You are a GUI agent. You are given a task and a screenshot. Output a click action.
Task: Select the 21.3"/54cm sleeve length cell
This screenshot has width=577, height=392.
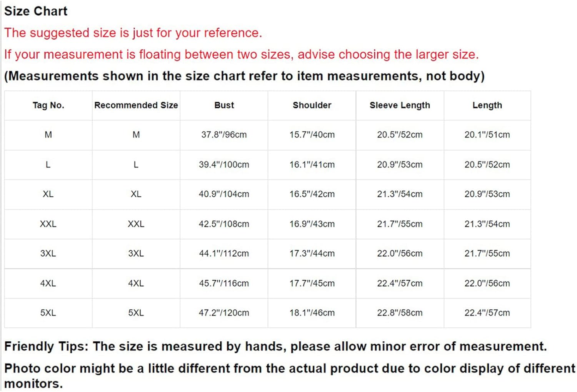(400, 194)
